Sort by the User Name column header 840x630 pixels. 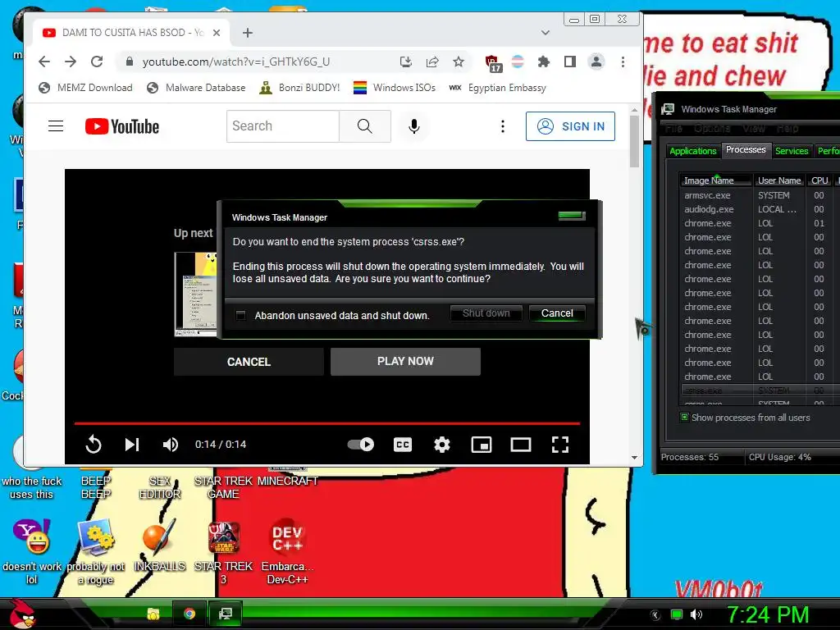pos(779,180)
